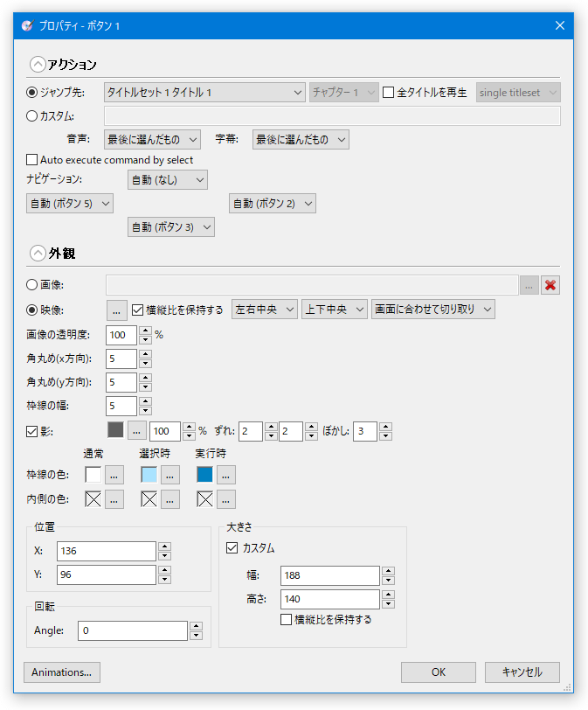The image size is (588, 710).
Task: Open the タイトルセット 1 タイトル 1 dropdown
Action: pos(205,93)
